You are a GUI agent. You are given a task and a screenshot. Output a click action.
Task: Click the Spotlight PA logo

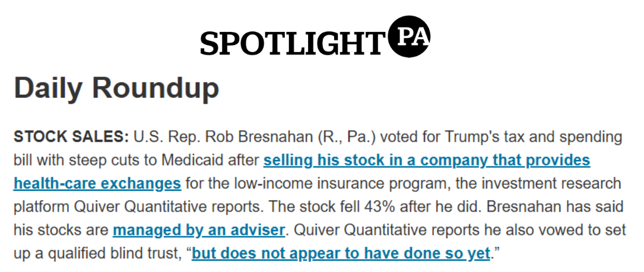[x=315, y=37]
